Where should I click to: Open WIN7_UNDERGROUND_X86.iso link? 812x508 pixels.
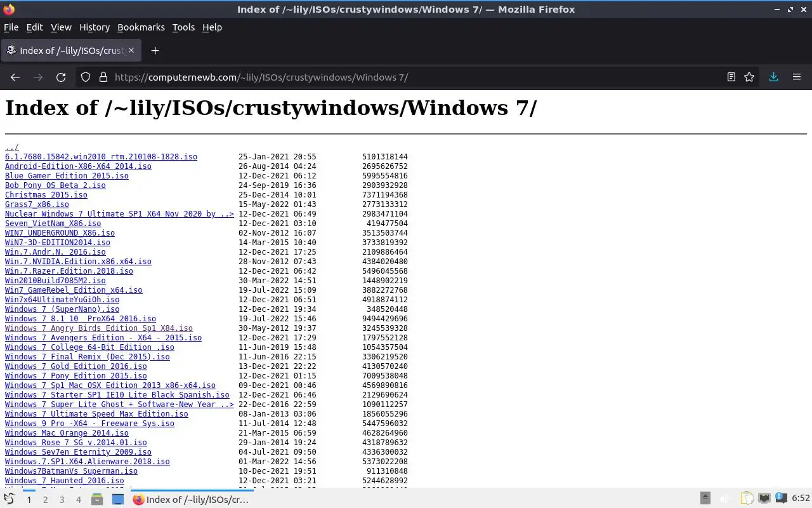click(60, 233)
